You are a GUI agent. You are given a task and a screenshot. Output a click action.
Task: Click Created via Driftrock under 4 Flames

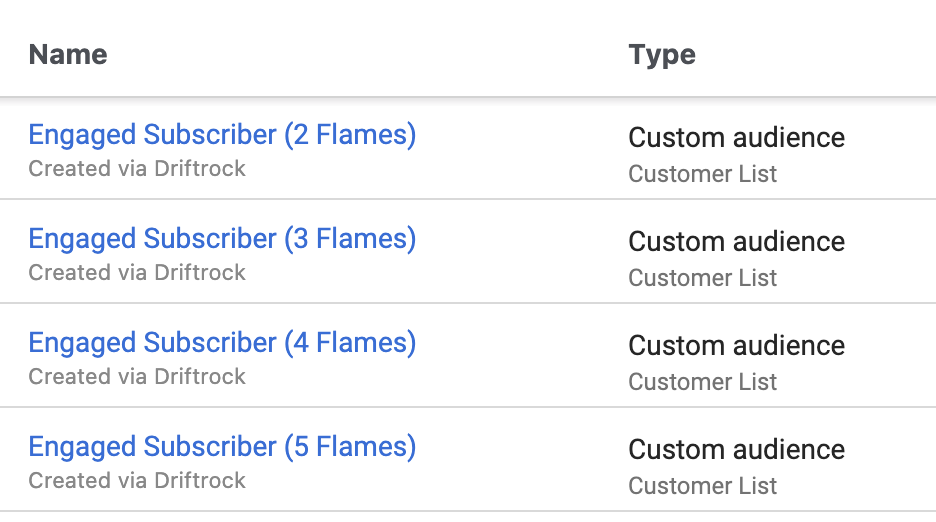[x=137, y=376]
